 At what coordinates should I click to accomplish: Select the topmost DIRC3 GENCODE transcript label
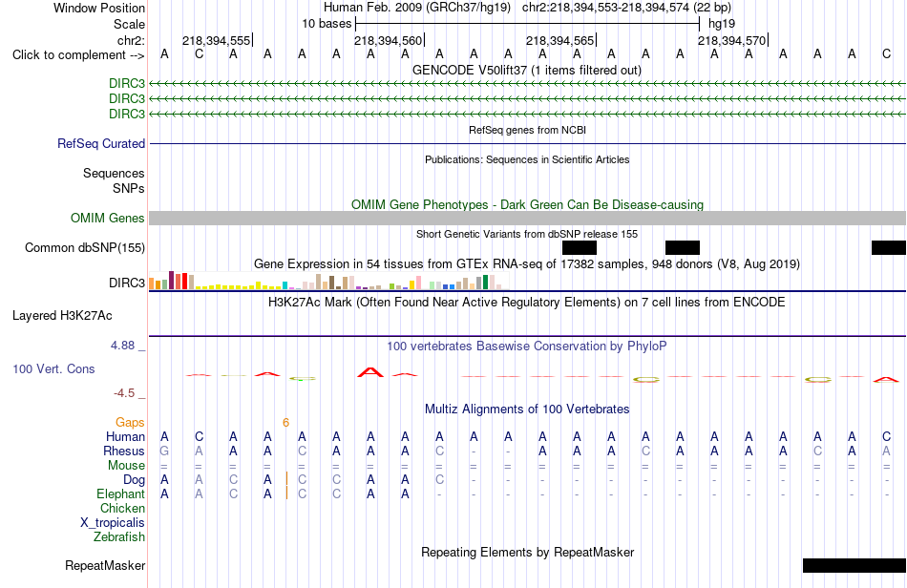127,84
